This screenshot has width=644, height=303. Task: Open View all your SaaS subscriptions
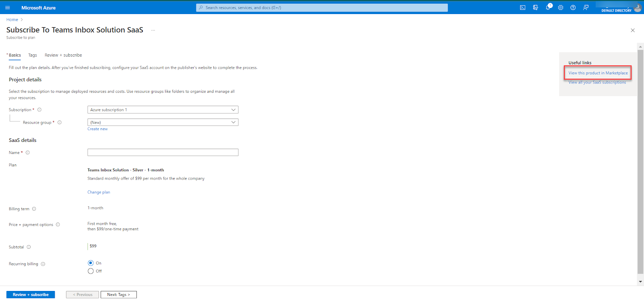pos(597,82)
